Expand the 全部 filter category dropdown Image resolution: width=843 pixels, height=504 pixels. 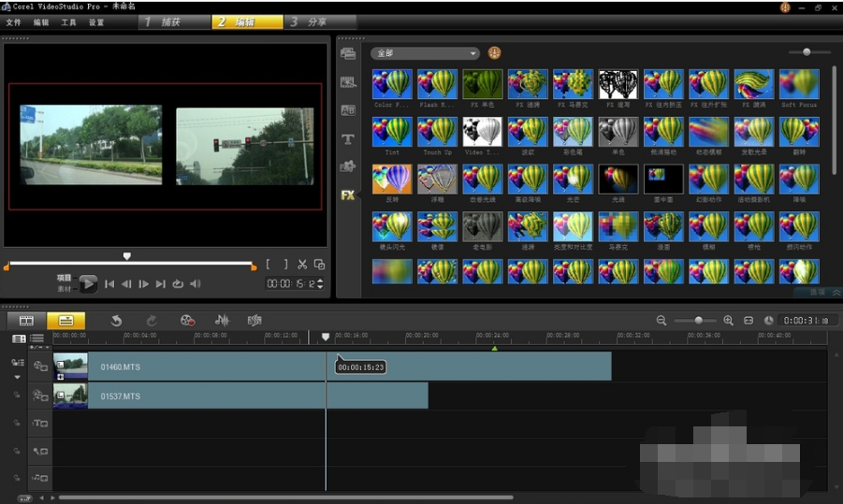(425, 53)
